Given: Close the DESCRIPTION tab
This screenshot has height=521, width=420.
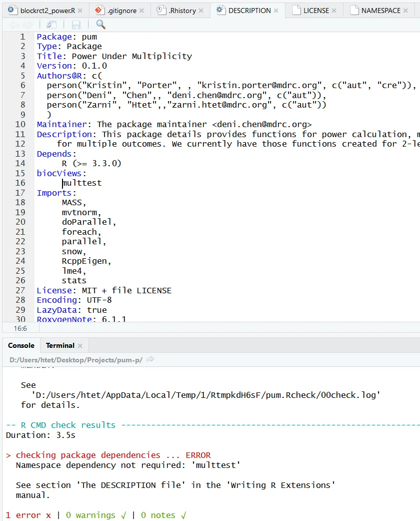Looking at the screenshot, I should click(276, 11).
